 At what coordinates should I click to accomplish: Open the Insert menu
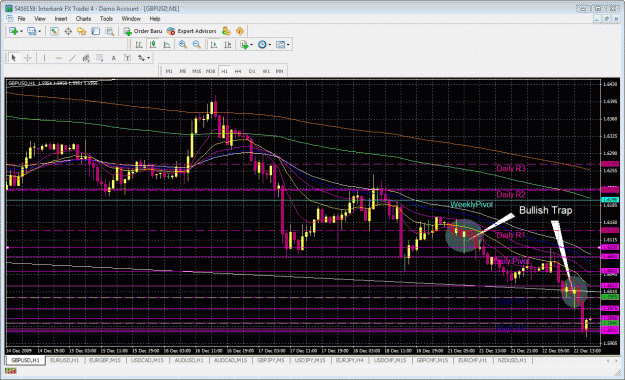click(61, 19)
